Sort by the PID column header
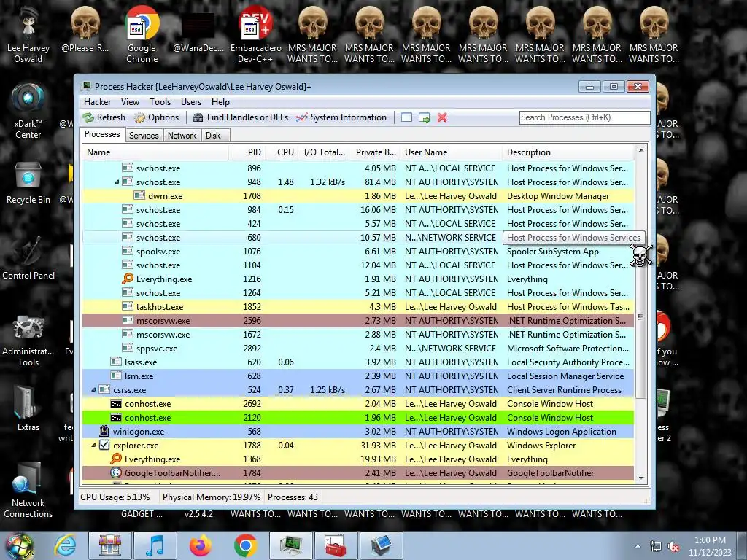Screen dimensions: 747x560 pyautogui.click(x=246, y=152)
